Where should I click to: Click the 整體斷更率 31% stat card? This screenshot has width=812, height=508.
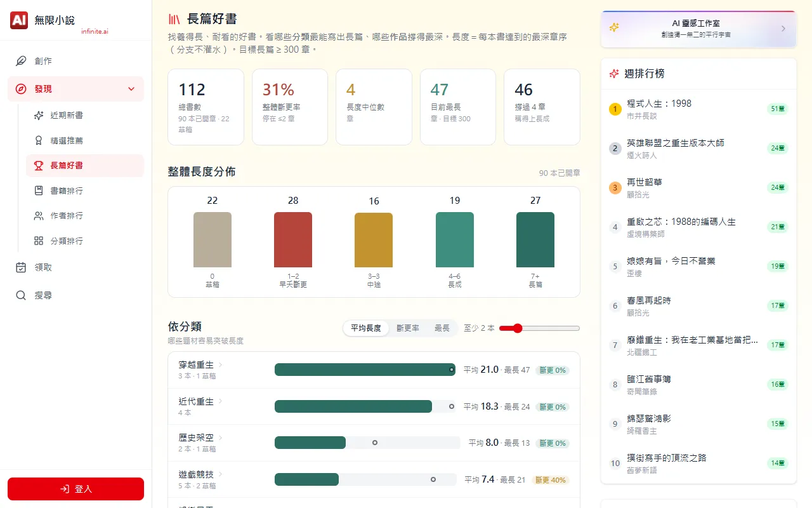point(290,107)
